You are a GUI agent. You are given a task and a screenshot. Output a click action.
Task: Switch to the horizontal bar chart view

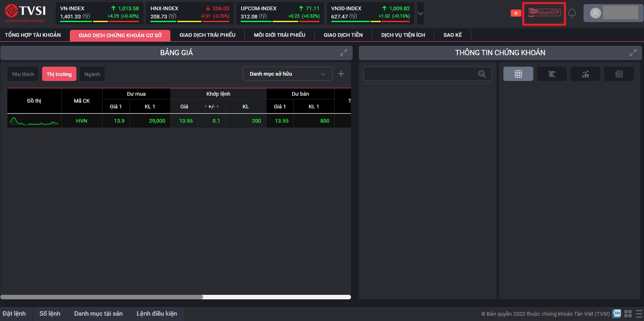click(x=552, y=74)
